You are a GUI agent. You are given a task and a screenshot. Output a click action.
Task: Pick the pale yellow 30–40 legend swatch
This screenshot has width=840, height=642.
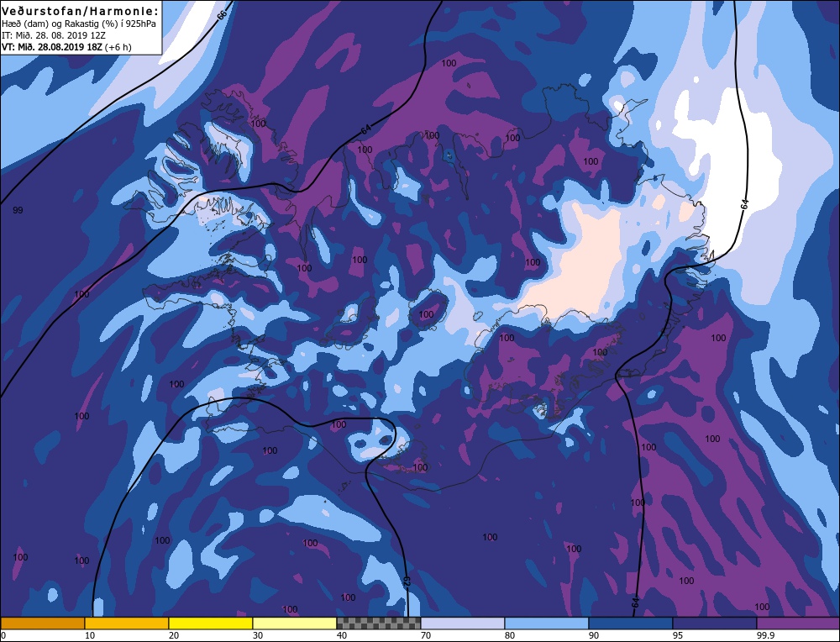(x=295, y=623)
